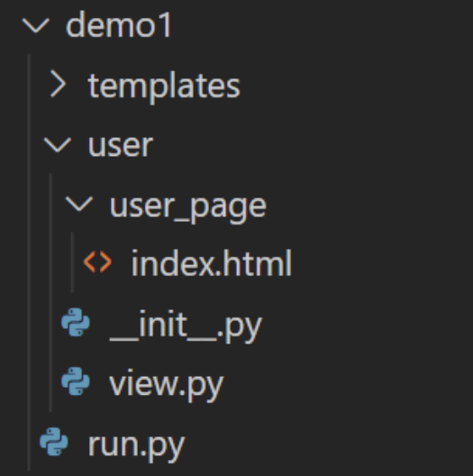Click the Python icon next to view.py
The height and width of the screenshot is (476, 473).
pos(76,381)
